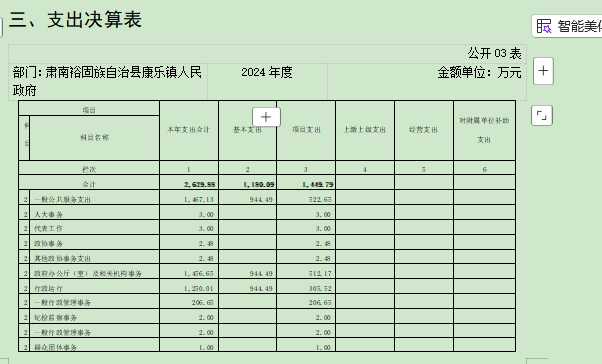Select the 经营支出 column header
Screen dimensions: 602x364
pos(423,131)
